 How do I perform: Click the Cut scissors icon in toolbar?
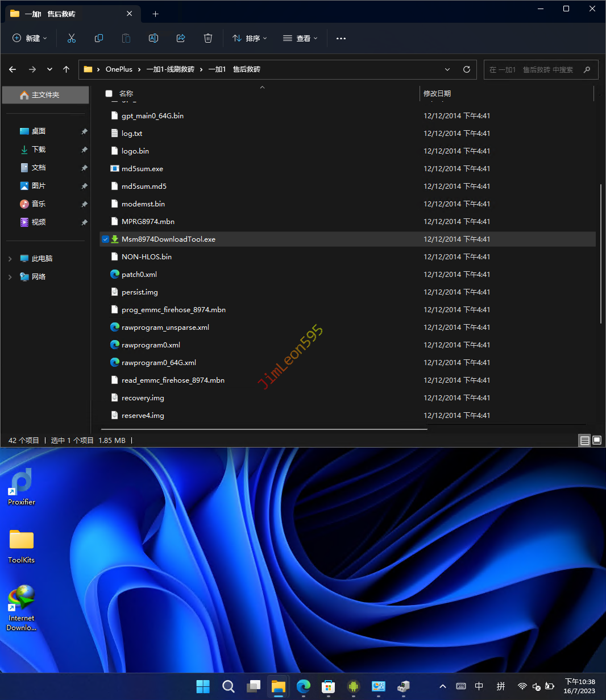click(72, 38)
